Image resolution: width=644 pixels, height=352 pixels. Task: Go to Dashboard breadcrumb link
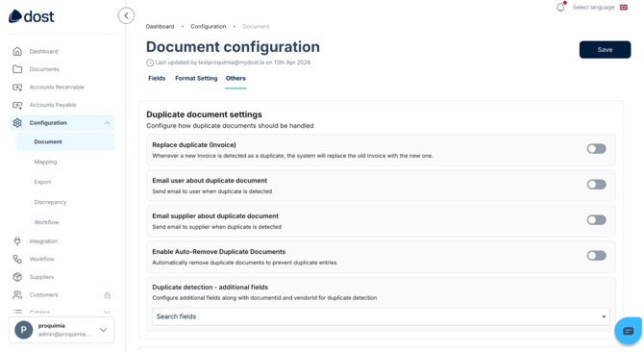[x=160, y=26]
